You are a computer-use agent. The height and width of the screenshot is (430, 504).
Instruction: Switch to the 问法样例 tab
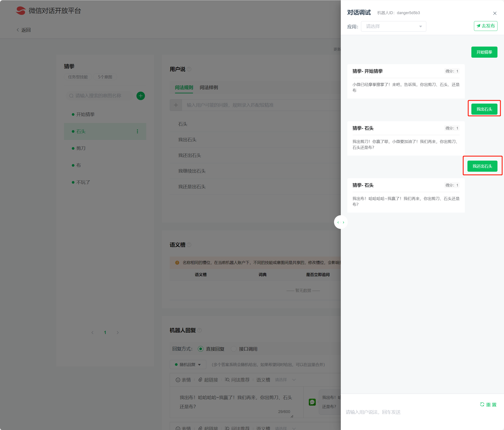coord(209,87)
